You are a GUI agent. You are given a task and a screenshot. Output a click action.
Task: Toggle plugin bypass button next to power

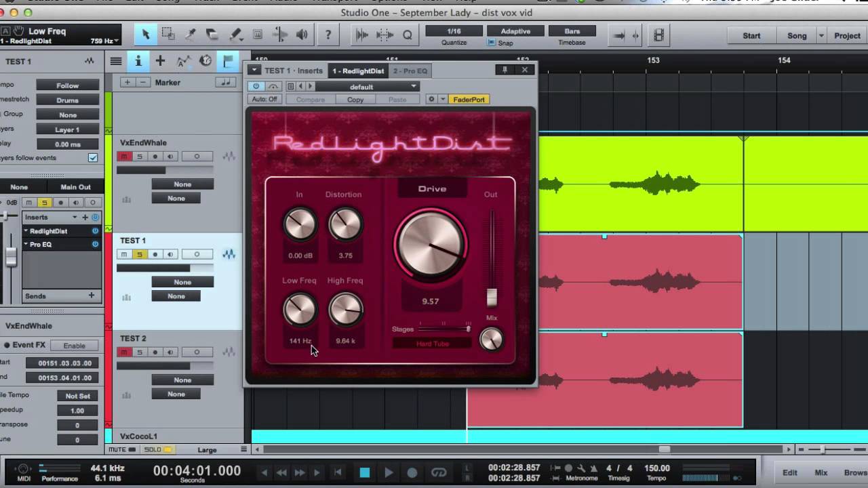click(273, 86)
